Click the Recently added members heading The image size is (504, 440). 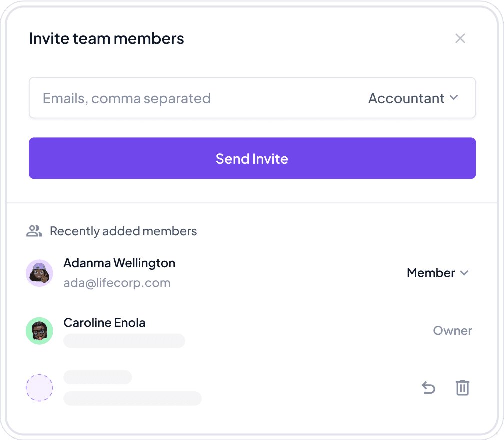[x=123, y=231]
